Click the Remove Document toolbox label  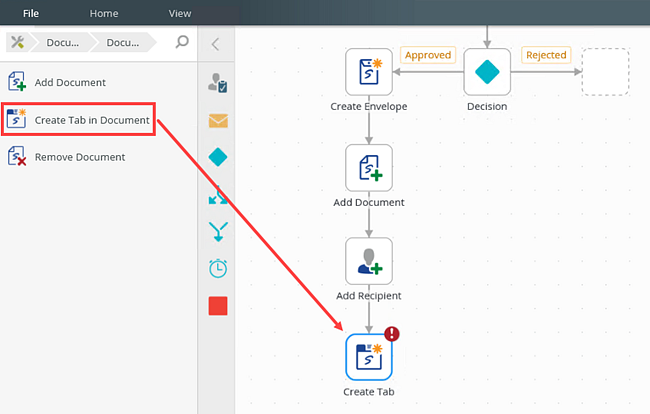point(80,157)
